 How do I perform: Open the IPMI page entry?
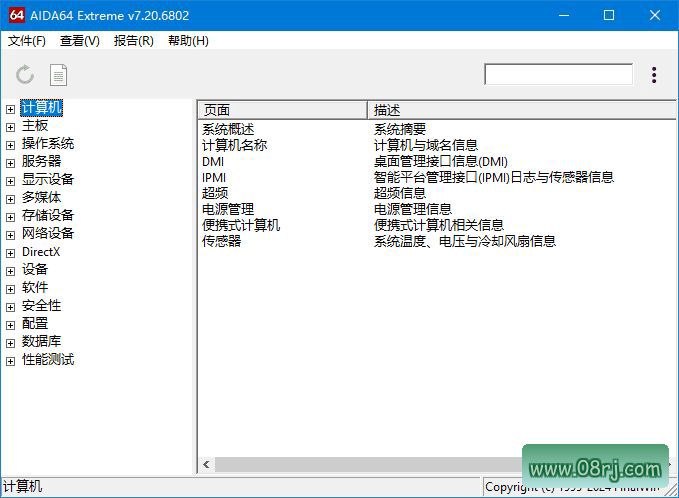[214, 178]
